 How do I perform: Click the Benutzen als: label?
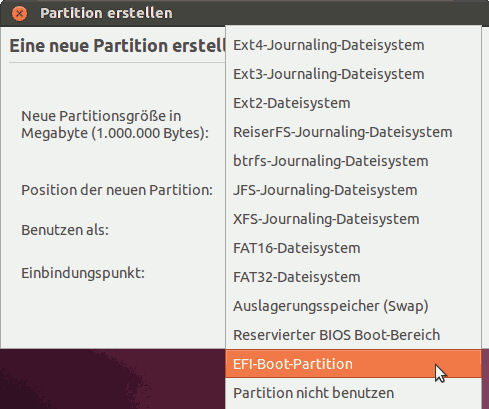(x=65, y=230)
